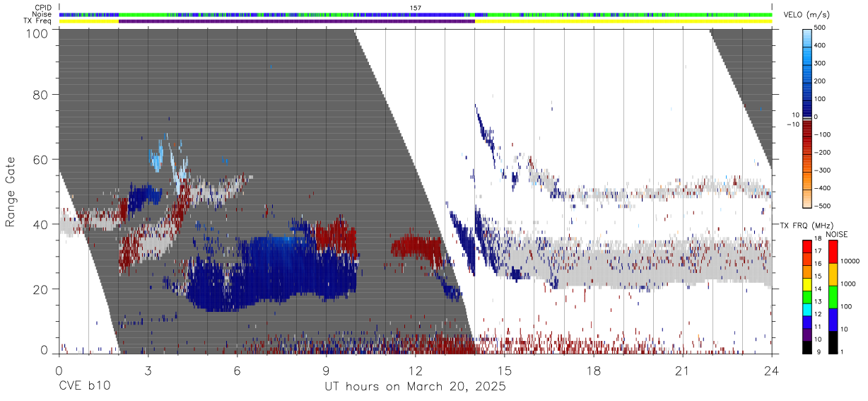
Task: Click the UT hour tick label 6
Action: tap(237, 371)
